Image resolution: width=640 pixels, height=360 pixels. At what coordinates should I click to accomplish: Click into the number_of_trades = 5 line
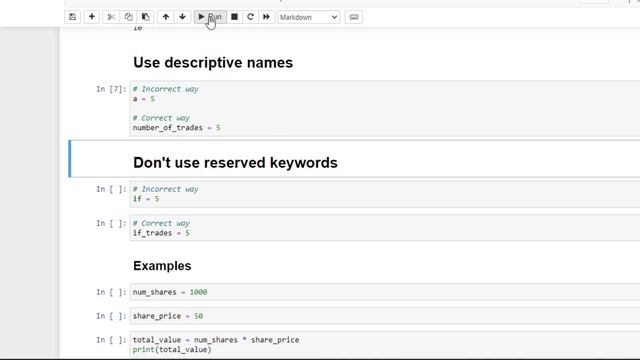coord(176,128)
